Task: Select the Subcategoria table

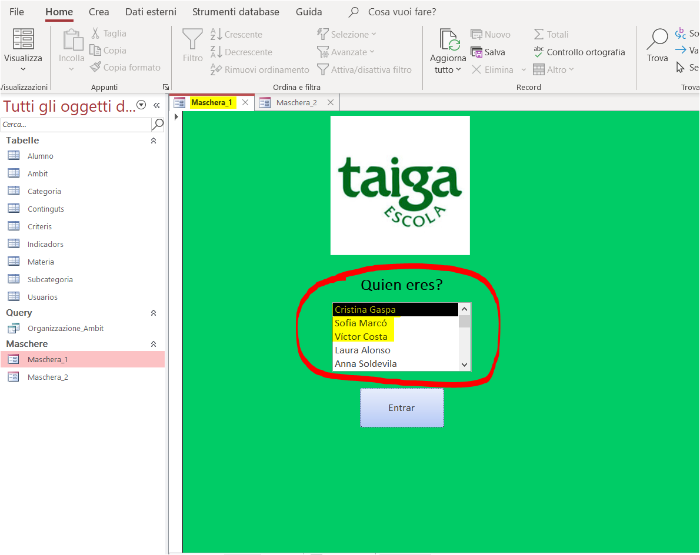Action: tap(50, 279)
